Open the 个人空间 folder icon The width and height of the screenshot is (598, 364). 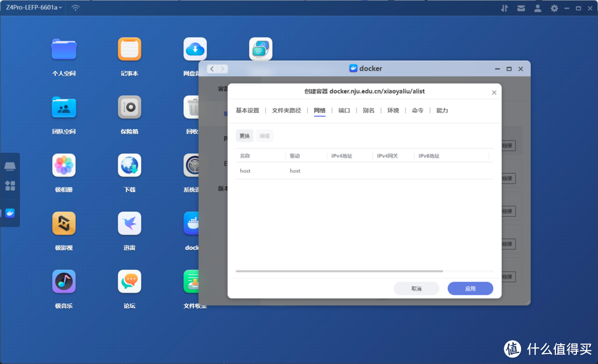point(64,49)
